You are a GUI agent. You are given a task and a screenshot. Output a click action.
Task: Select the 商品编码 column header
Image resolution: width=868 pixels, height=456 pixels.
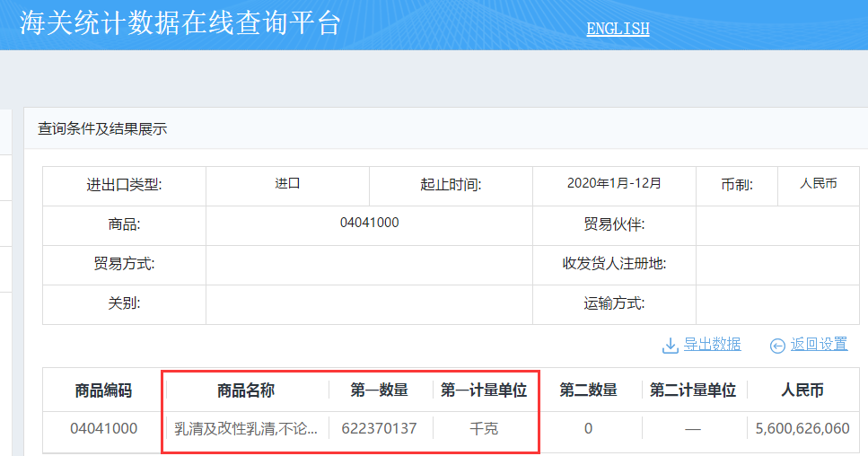click(103, 390)
